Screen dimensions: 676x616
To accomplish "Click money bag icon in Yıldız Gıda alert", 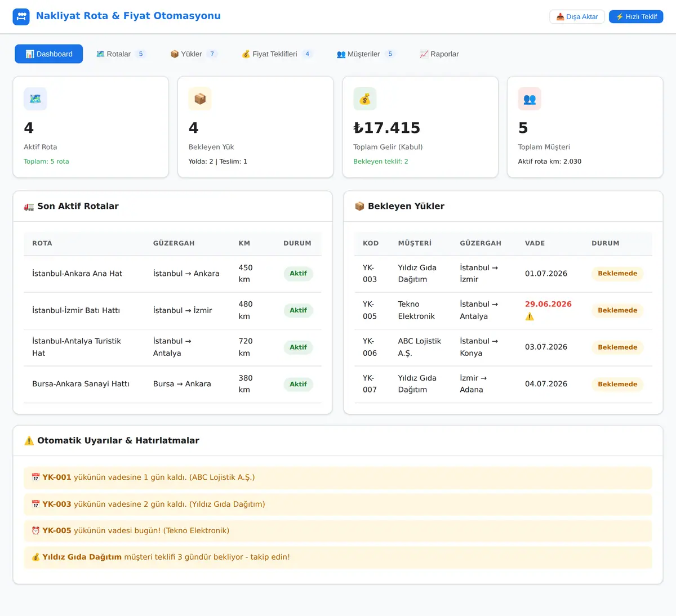I will point(35,557).
